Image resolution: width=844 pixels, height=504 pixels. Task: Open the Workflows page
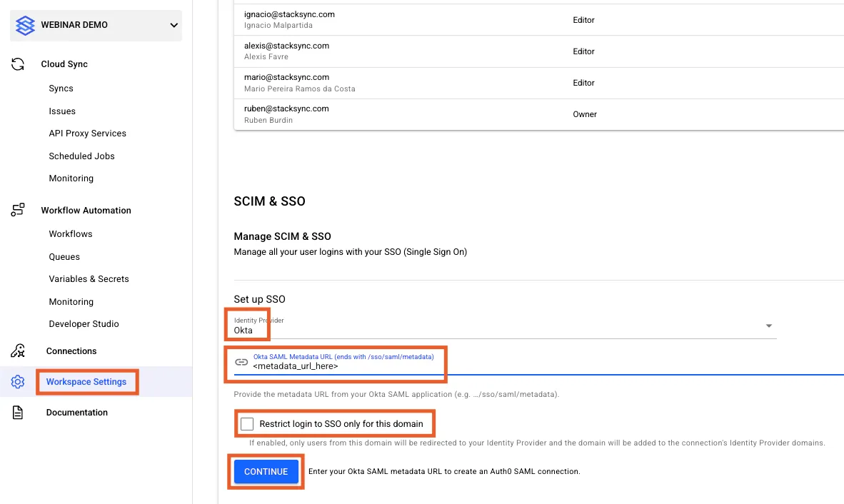pos(71,234)
